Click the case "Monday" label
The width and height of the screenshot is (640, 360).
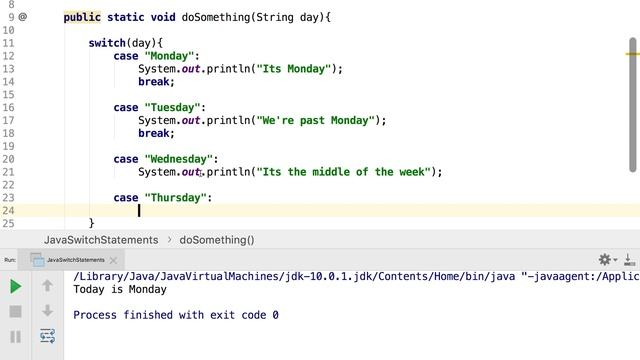tap(156, 56)
